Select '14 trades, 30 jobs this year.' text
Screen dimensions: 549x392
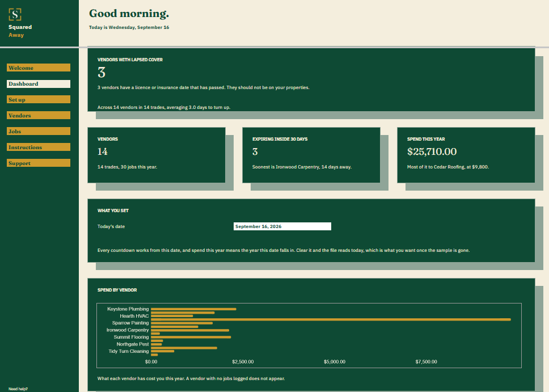(127, 167)
